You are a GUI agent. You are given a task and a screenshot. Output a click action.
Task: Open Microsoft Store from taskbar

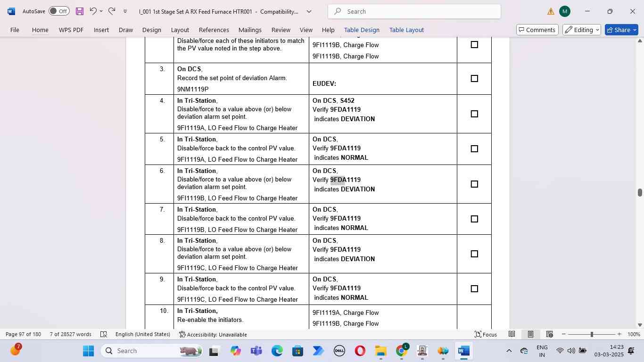click(x=297, y=351)
